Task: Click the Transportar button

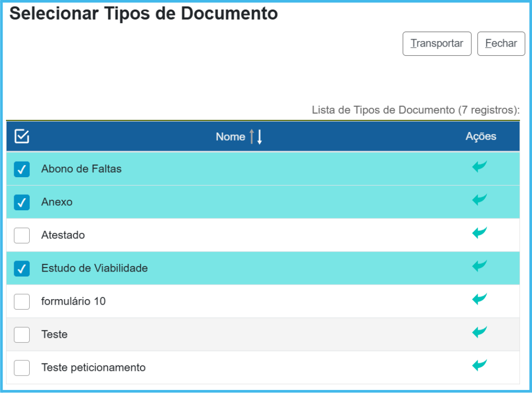Action: point(437,44)
